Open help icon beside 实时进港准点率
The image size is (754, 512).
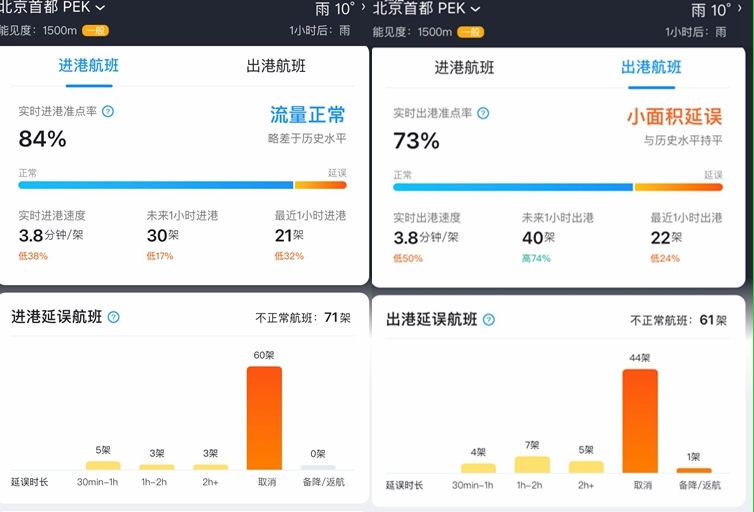[x=108, y=112]
